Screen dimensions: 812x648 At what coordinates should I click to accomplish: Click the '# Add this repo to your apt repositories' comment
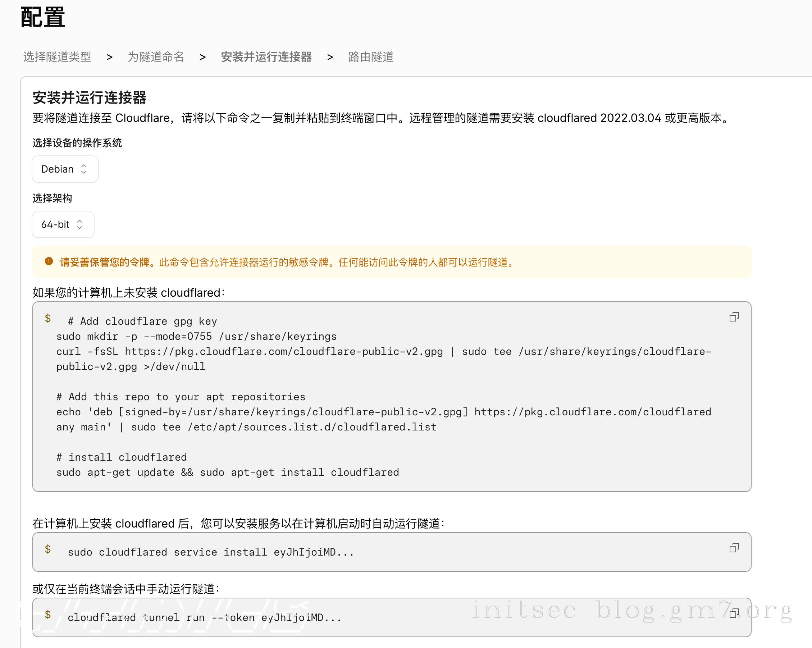pyautogui.click(x=181, y=397)
